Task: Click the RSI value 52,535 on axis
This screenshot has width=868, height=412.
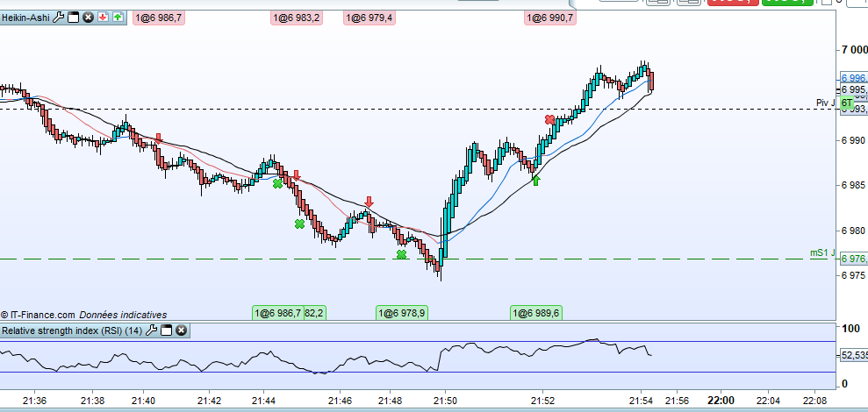Action: click(x=854, y=356)
